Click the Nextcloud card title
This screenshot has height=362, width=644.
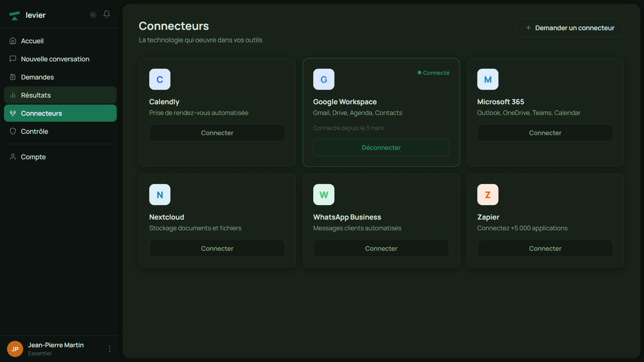(167, 217)
